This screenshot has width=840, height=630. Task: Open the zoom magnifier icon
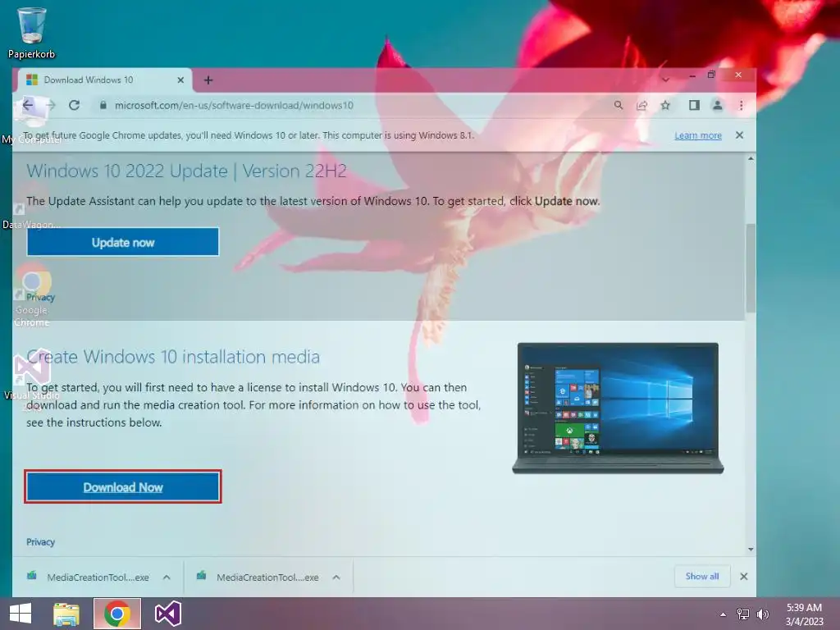[x=619, y=105]
